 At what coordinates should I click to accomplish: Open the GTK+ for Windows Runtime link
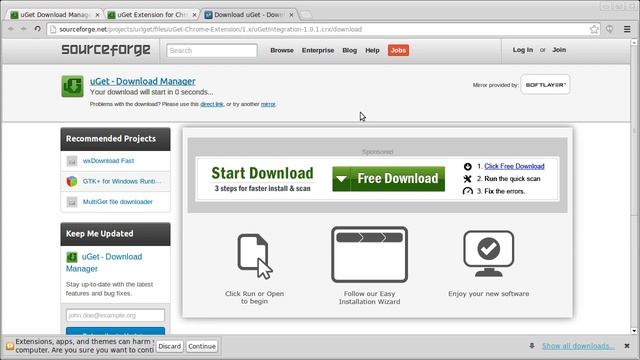pyautogui.click(x=122, y=181)
